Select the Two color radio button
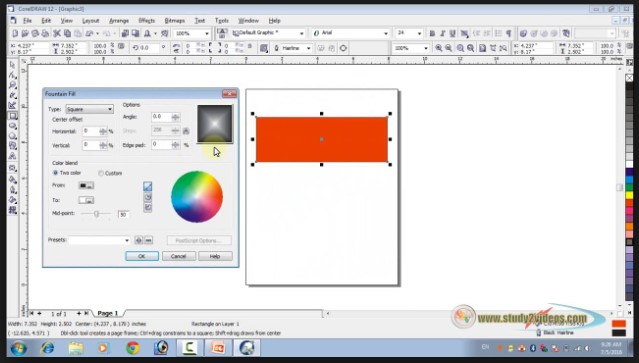 [55, 173]
